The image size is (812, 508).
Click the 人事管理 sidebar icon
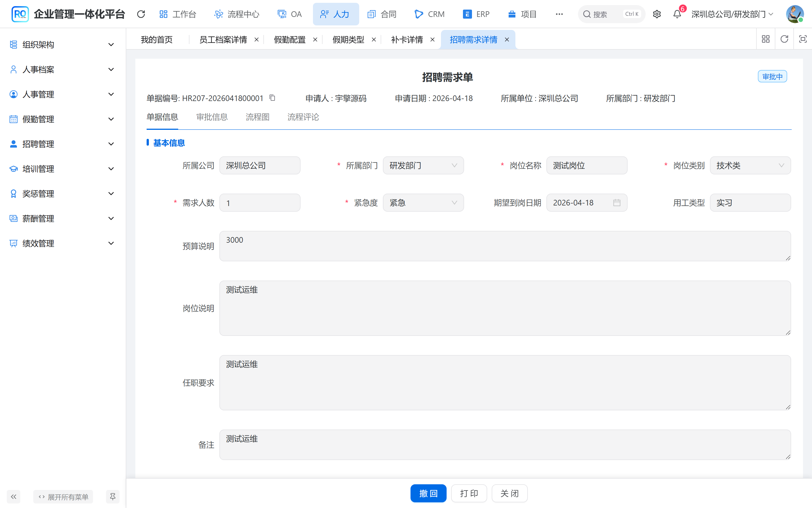pyautogui.click(x=14, y=95)
